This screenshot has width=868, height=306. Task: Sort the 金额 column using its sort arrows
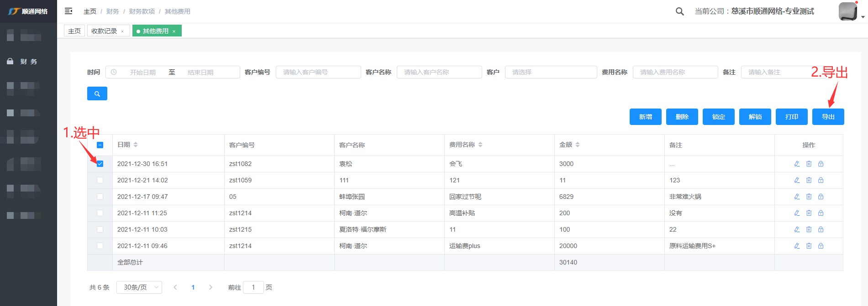click(578, 145)
